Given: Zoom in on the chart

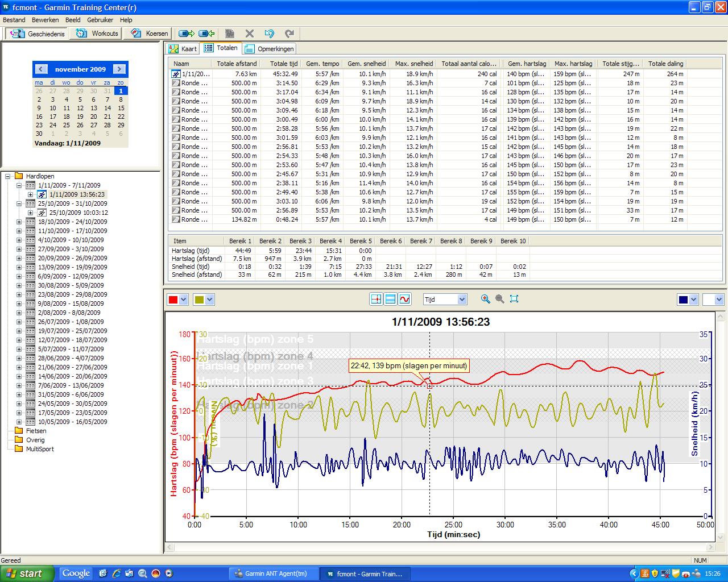Looking at the screenshot, I should click(x=485, y=299).
